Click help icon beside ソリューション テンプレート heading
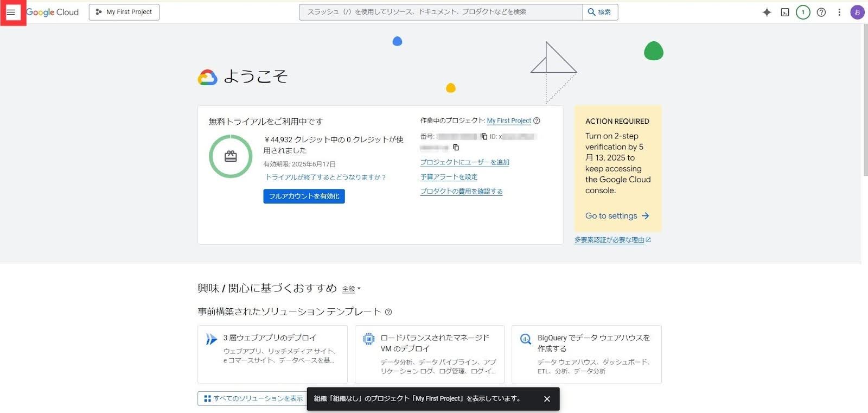Image resolution: width=868 pixels, height=413 pixels. 388,312
